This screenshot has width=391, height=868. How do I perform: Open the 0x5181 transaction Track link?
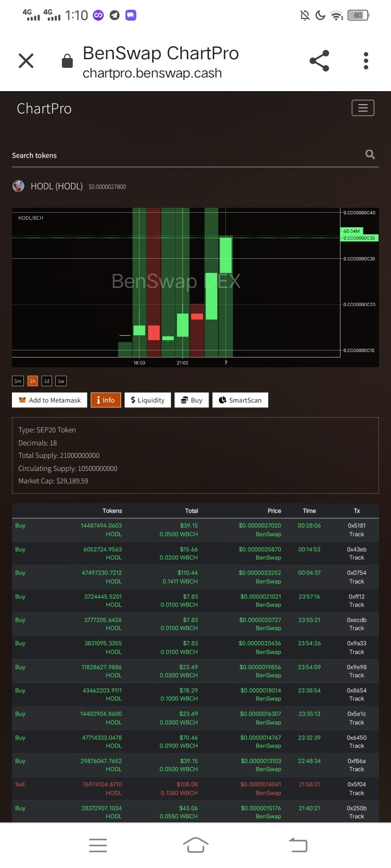tap(357, 534)
